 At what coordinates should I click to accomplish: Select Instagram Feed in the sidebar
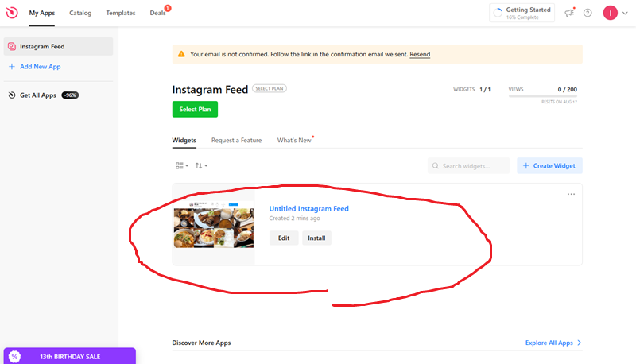coord(58,47)
